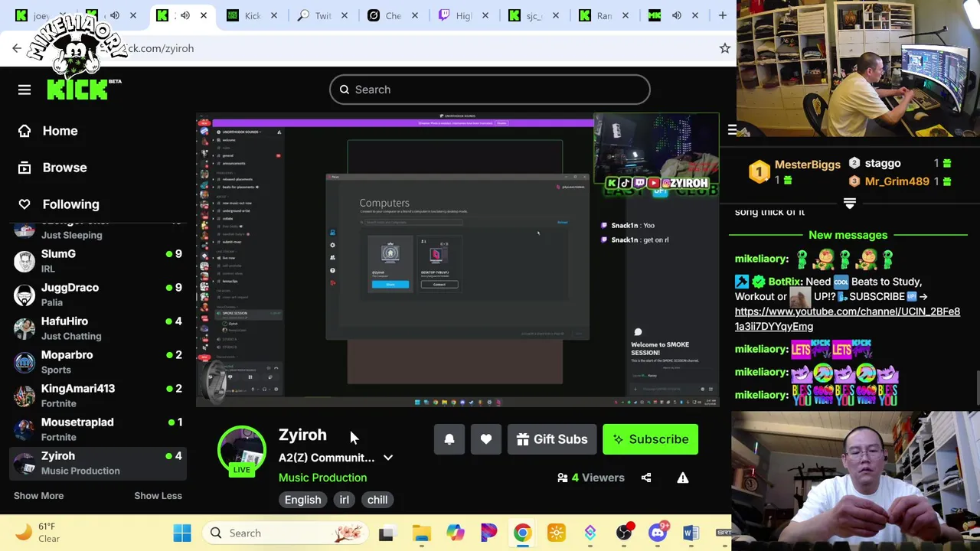Open the Kick hamburger sidebar menu
Viewport: 980px width, 551px height.
point(24,90)
